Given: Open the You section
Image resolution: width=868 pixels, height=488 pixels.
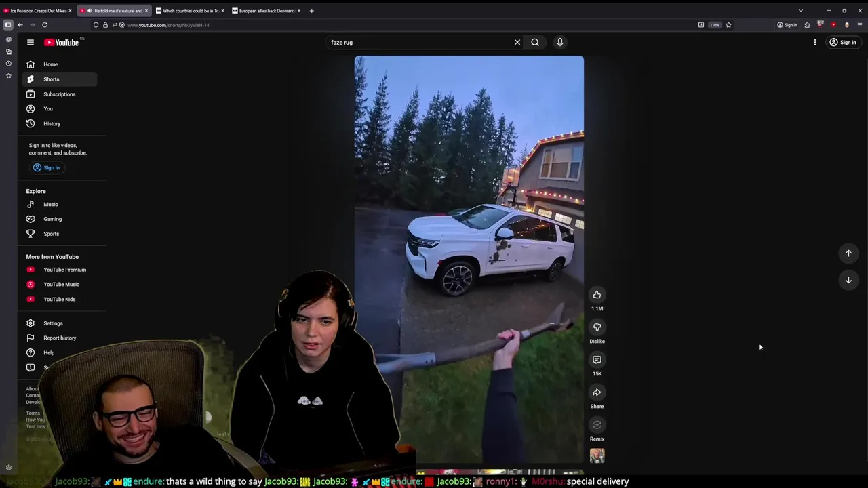Looking at the screenshot, I should pyautogui.click(x=59, y=108).
